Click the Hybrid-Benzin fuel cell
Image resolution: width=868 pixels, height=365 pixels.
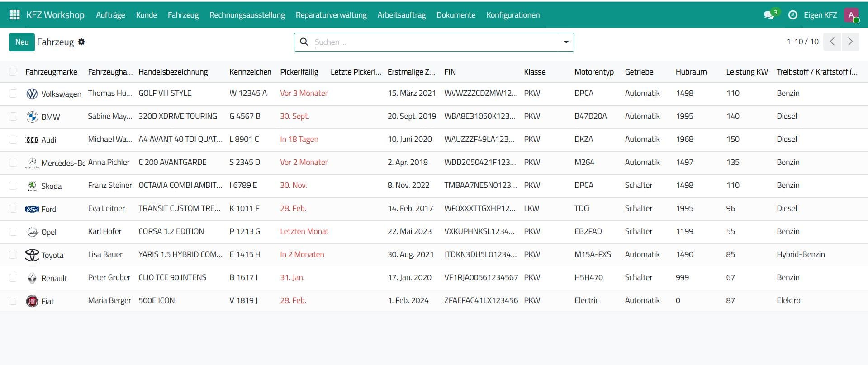pos(801,254)
